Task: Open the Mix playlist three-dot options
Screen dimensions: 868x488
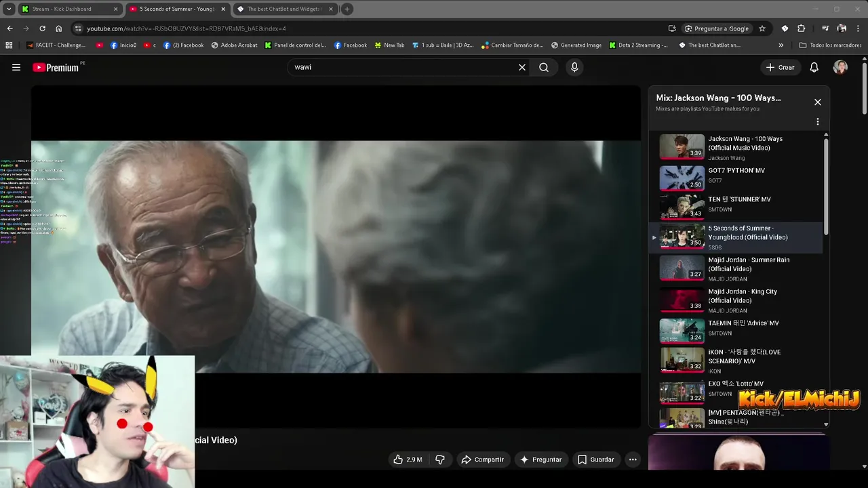Action: (x=818, y=121)
